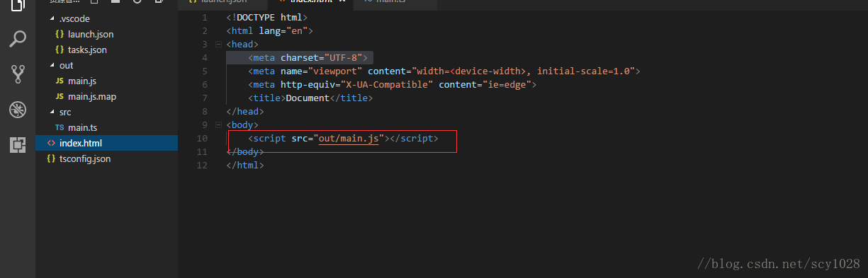Open the Search view in activity bar
Viewport: 868px width, 278px height.
pyautogui.click(x=18, y=39)
